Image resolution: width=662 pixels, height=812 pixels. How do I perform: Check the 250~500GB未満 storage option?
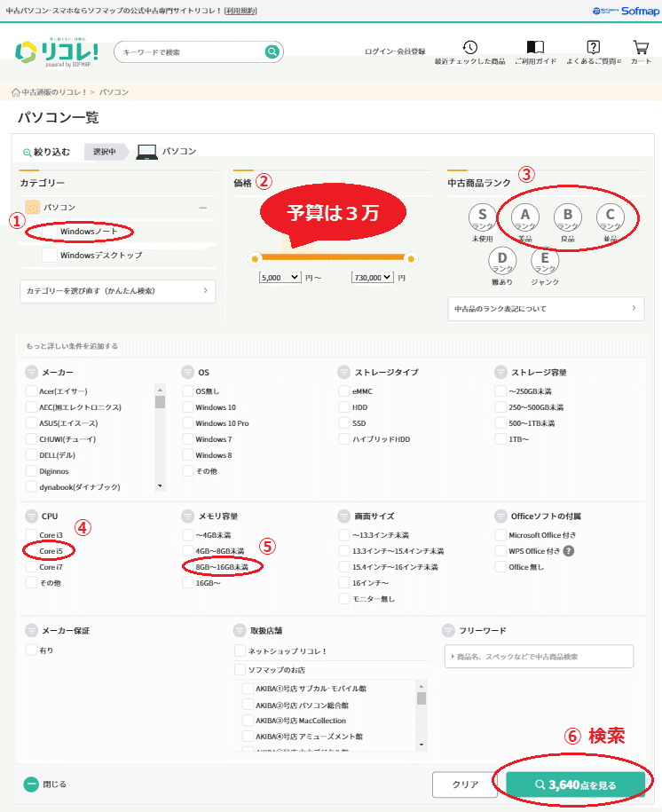500,407
